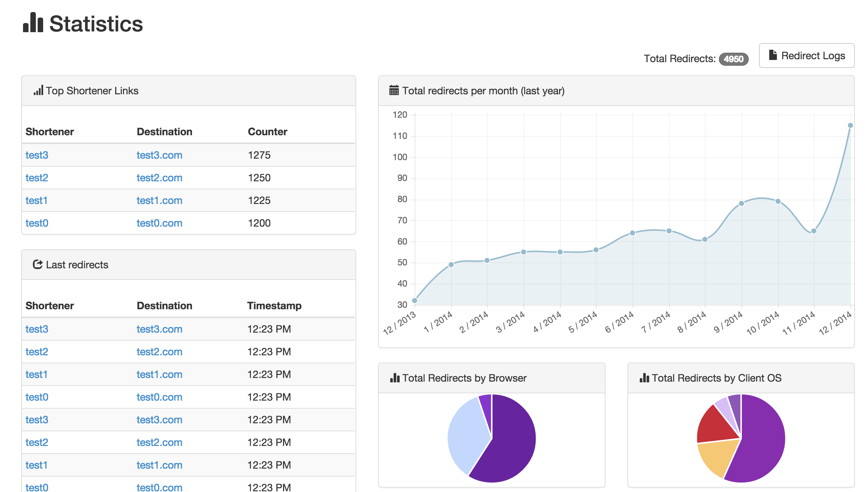This screenshot has height=492, width=868.
Task: Click the Statistics bar chart icon
Action: (33, 23)
